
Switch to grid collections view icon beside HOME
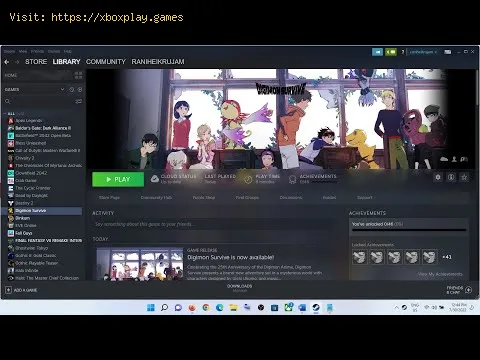(x=78, y=75)
